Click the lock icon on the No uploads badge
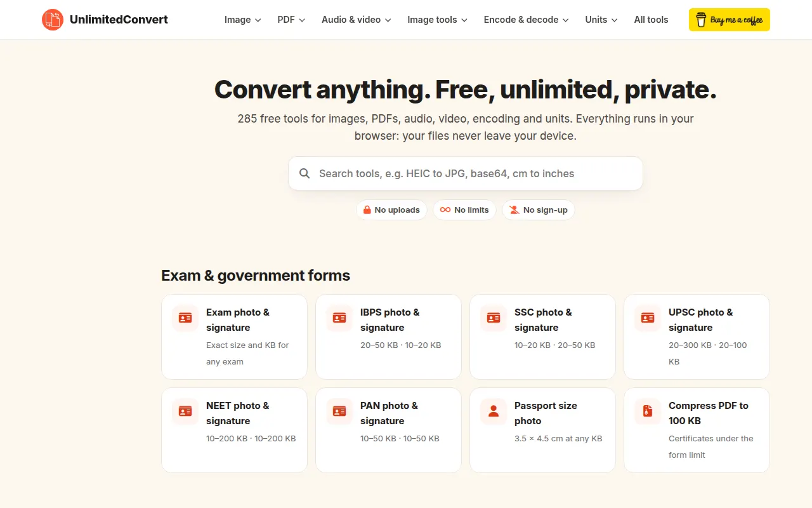812x508 pixels. (x=367, y=210)
